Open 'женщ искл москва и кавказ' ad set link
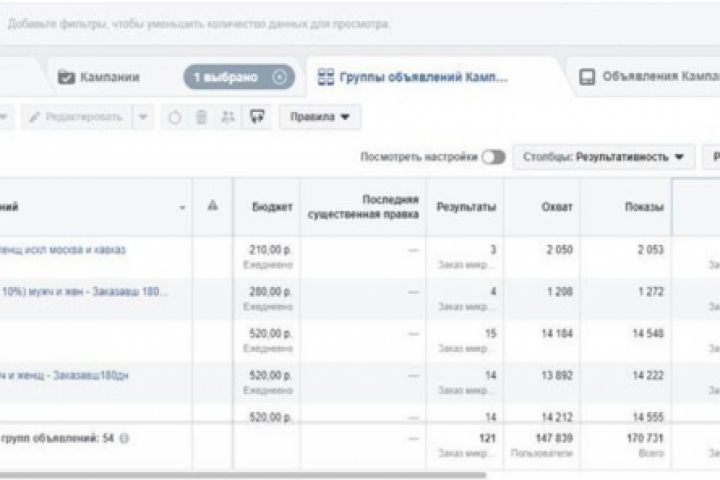 pyautogui.click(x=66, y=250)
